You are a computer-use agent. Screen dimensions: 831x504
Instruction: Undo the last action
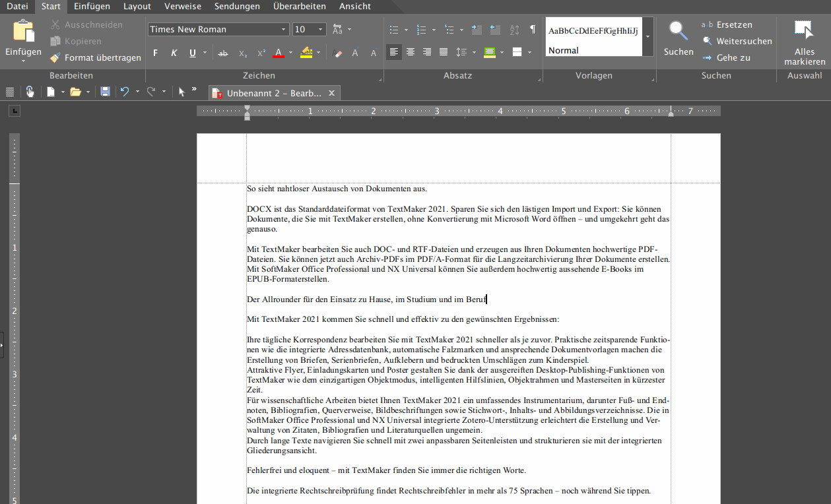[x=124, y=92]
